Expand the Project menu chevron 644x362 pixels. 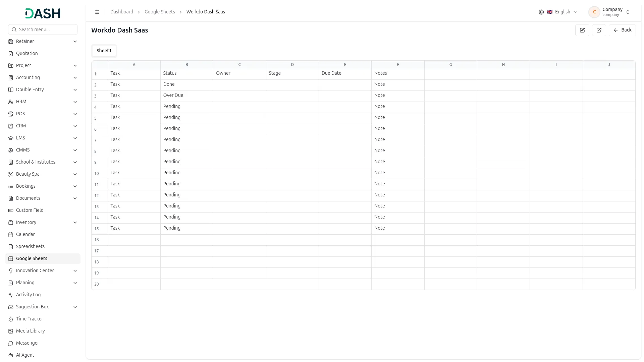pyautogui.click(x=75, y=66)
